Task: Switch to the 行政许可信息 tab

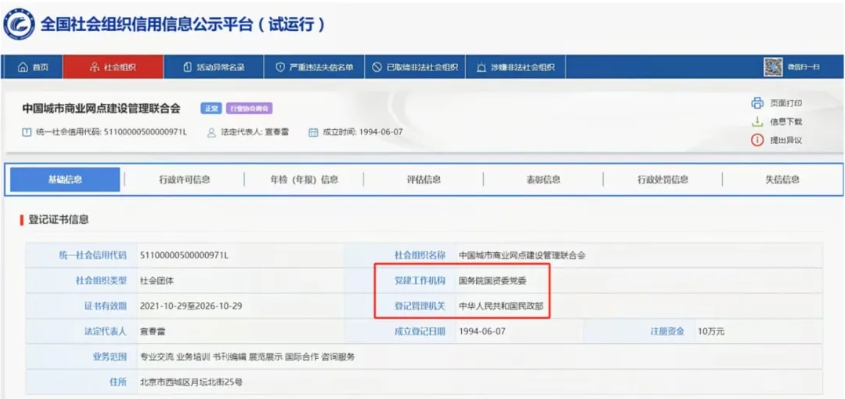Action: point(184,180)
